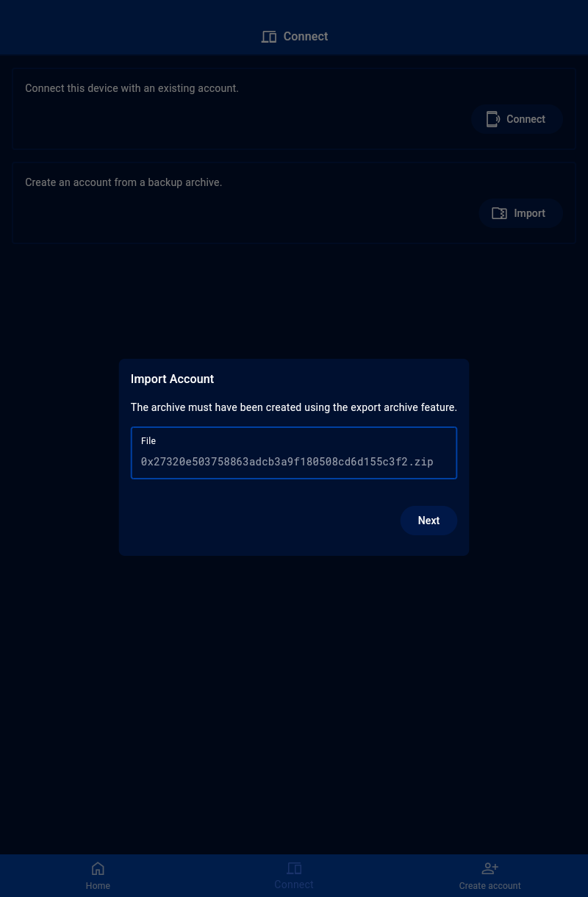The height and width of the screenshot is (897, 588).
Task: Click the add-person Create account icon
Action: (490, 868)
